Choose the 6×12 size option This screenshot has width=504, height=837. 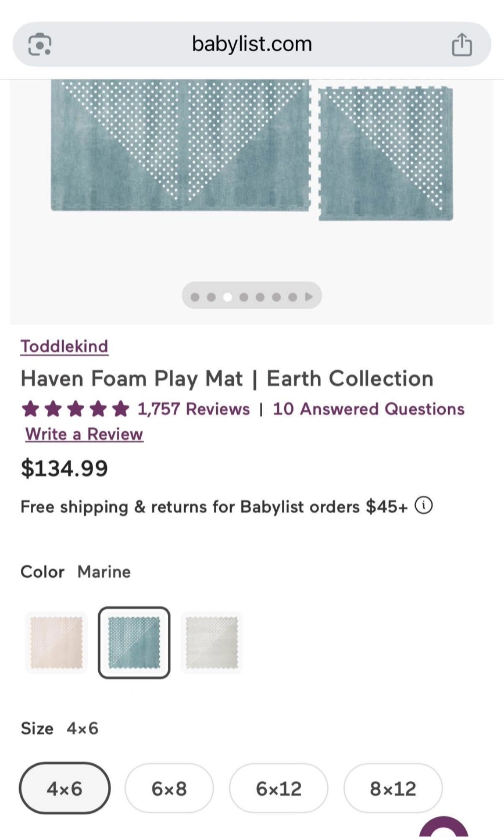[x=278, y=788]
